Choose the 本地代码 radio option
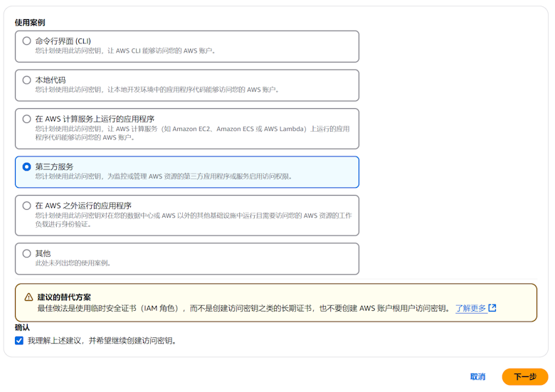 pos(27,80)
